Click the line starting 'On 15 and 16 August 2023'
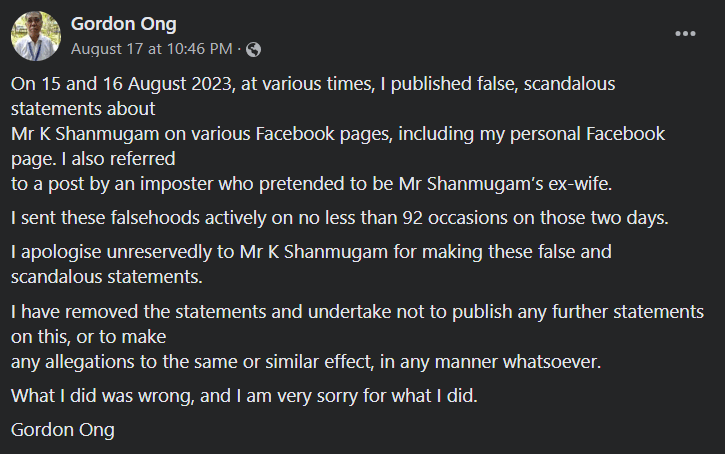The height and width of the screenshot is (454, 725). [313, 84]
